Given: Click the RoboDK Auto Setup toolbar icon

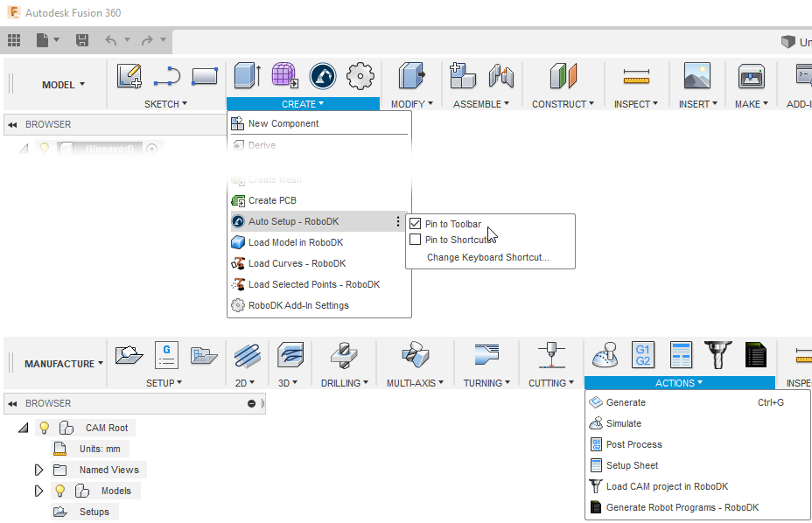Looking at the screenshot, I should coord(323,77).
